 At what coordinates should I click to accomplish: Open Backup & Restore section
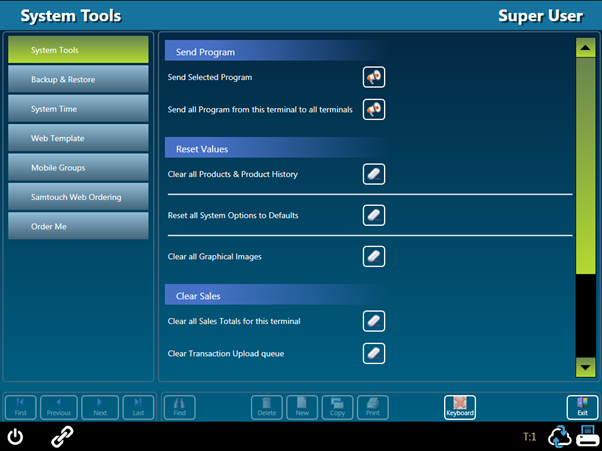tap(78, 80)
